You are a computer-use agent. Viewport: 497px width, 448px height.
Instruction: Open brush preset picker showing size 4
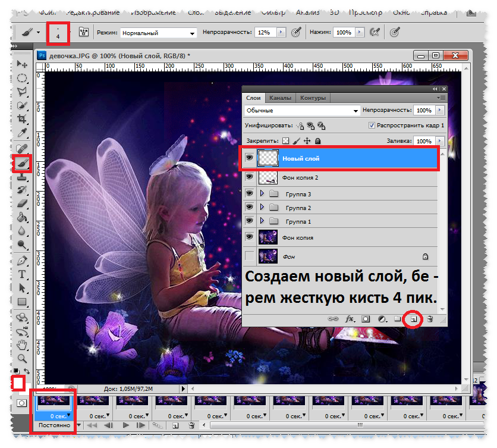(x=58, y=33)
